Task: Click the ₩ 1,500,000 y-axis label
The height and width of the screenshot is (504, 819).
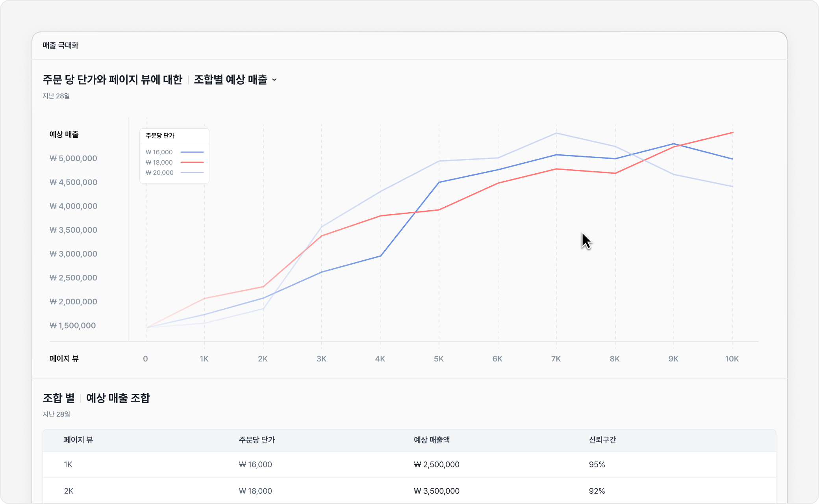Action: [x=72, y=326]
